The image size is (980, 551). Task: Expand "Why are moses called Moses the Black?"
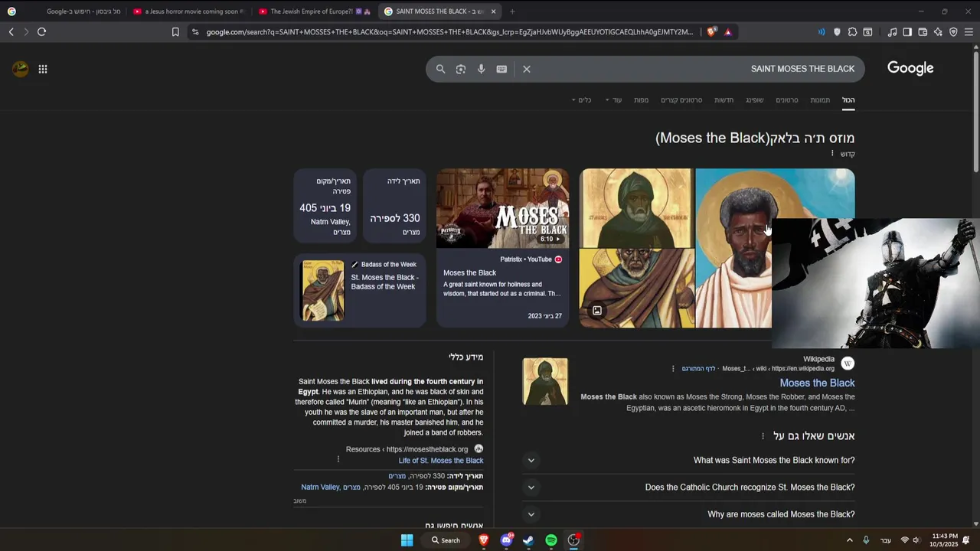pos(689,514)
